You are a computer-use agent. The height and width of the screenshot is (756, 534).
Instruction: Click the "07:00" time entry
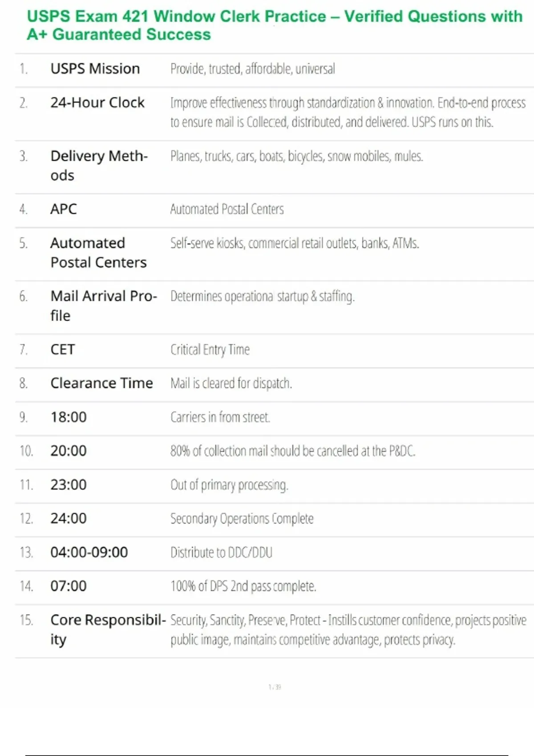pyautogui.click(x=69, y=586)
